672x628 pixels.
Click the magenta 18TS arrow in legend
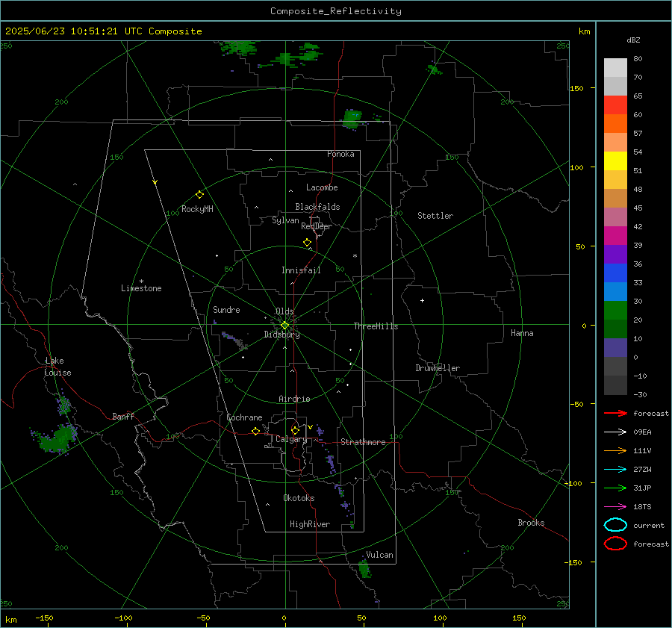tap(615, 507)
